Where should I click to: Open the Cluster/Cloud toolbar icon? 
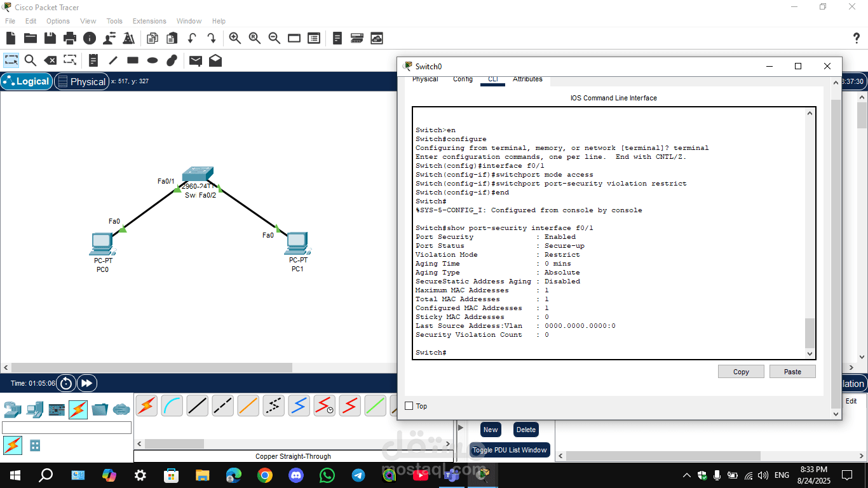(x=377, y=38)
